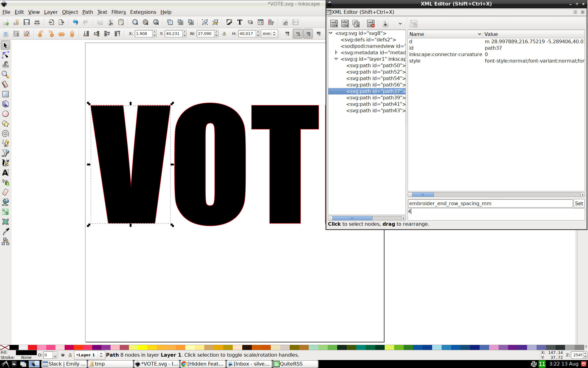588x368 pixels.
Task: Select the Calligraphy tool
Action: (x=6, y=163)
